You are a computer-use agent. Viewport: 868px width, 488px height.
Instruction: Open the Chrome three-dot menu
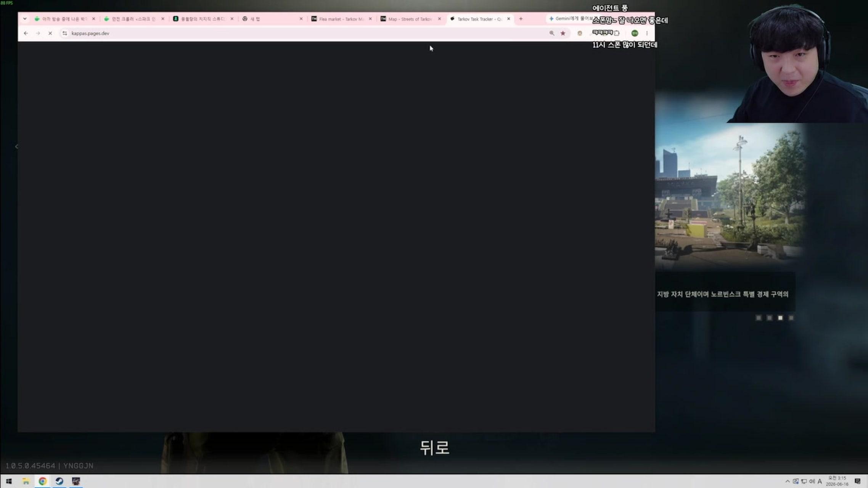point(647,33)
